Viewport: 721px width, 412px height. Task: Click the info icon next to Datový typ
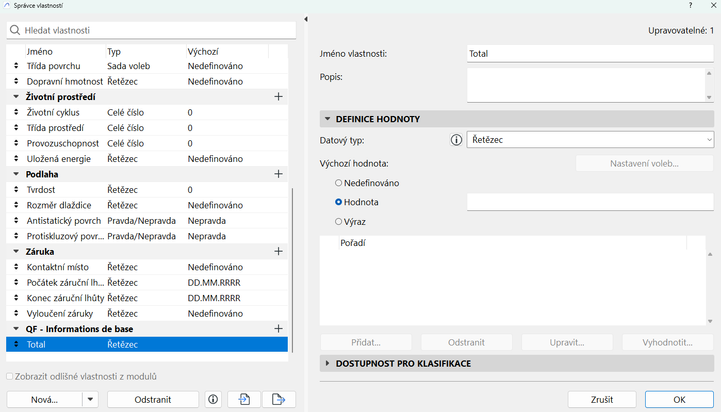456,141
